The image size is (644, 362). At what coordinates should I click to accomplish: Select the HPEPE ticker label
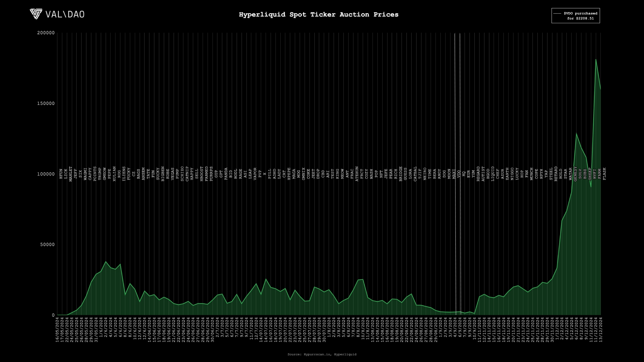(x=289, y=174)
